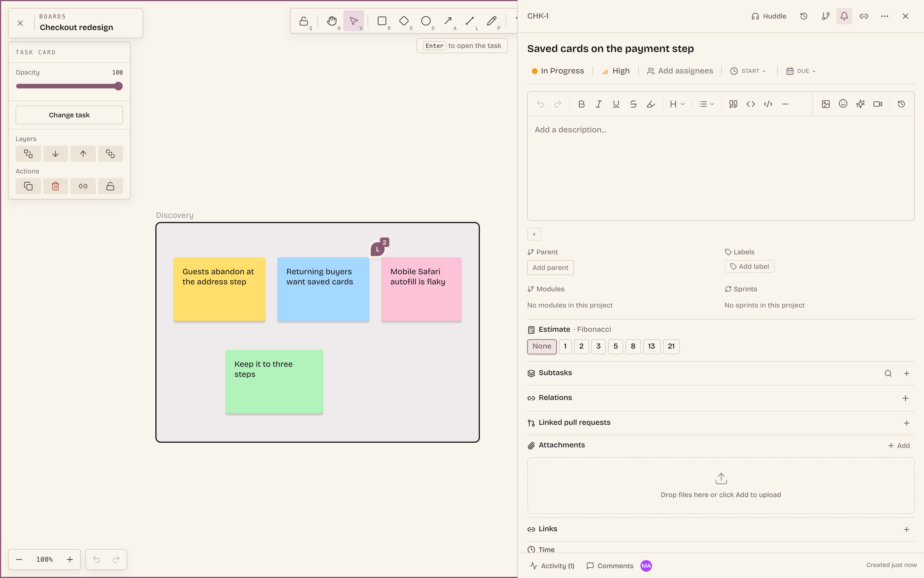The height and width of the screenshot is (578, 924).
Task: Set the task DUE date
Action: [x=801, y=71]
